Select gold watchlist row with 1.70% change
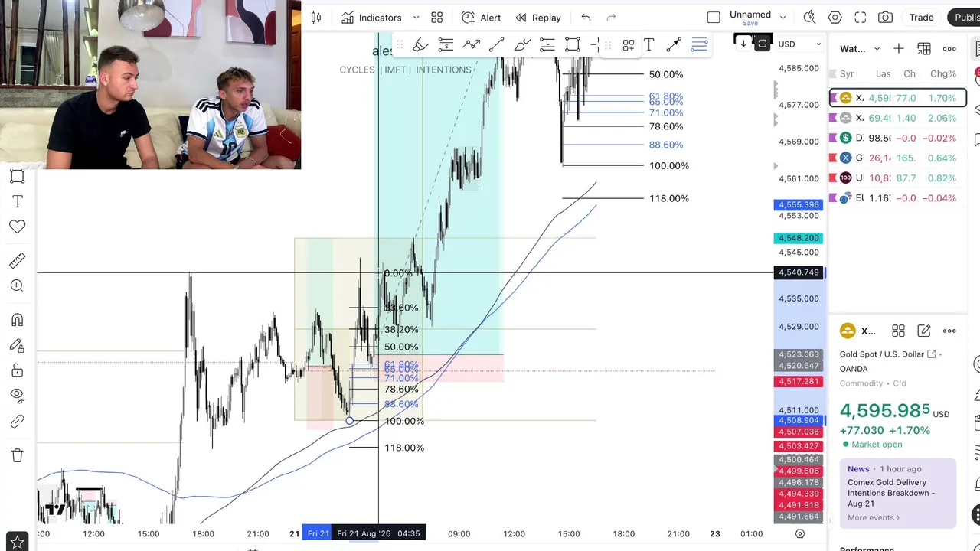 (x=898, y=98)
